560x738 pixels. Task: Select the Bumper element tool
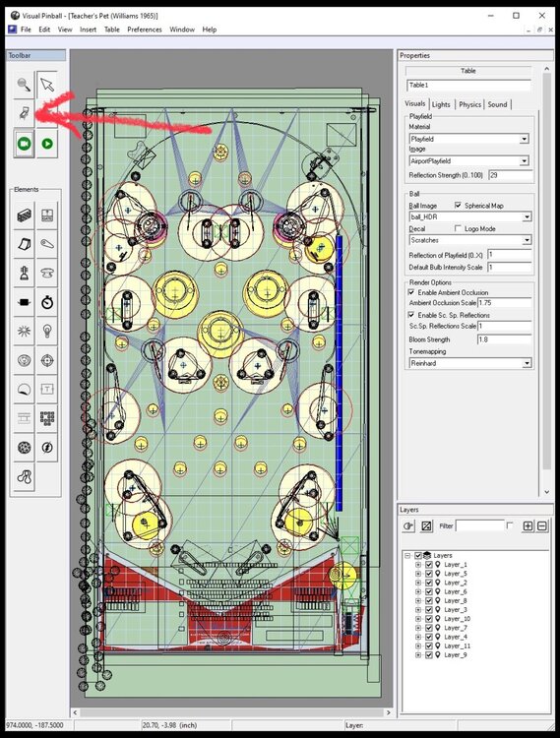(x=47, y=273)
